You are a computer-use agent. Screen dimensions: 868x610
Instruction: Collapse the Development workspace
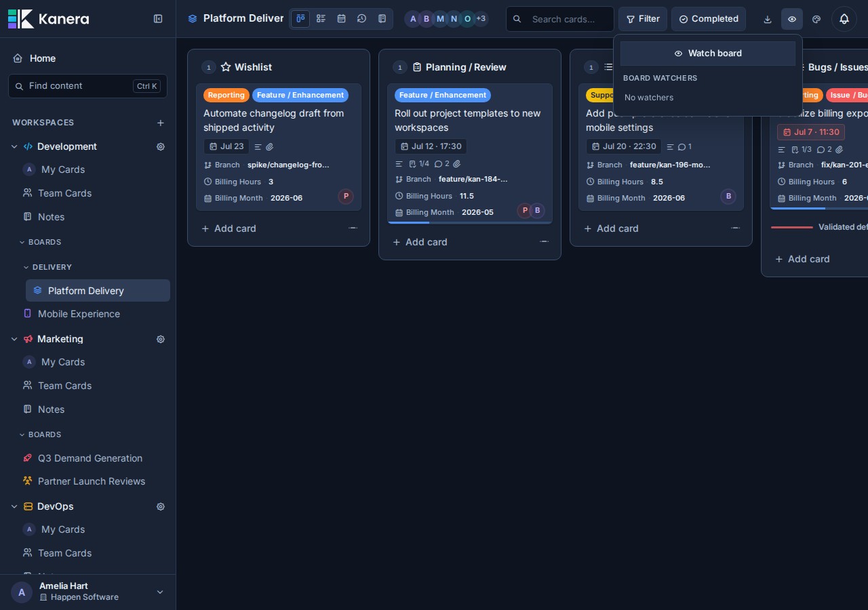tap(14, 146)
